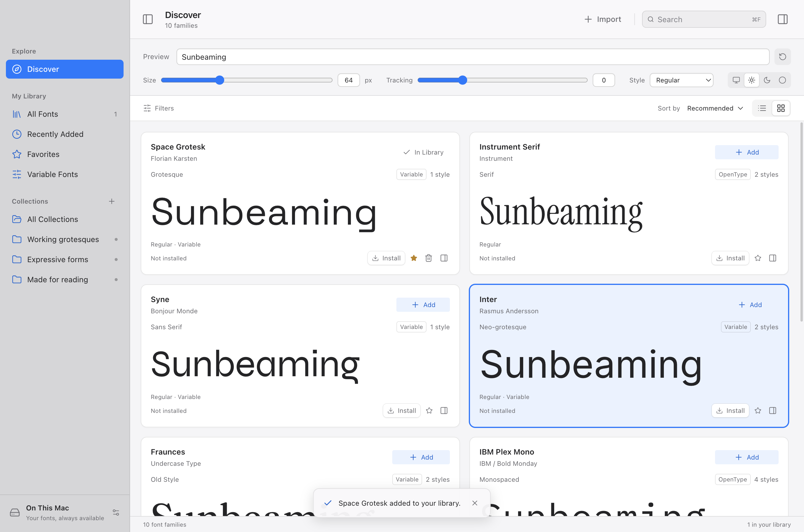Open the Filters icon
The height and width of the screenshot is (532, 804).
pos(147,108)
